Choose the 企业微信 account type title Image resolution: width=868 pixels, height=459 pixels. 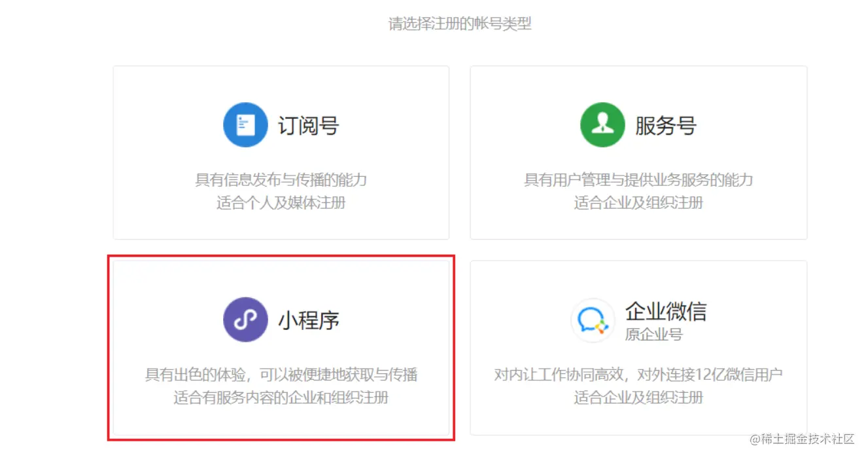point(666,311)
